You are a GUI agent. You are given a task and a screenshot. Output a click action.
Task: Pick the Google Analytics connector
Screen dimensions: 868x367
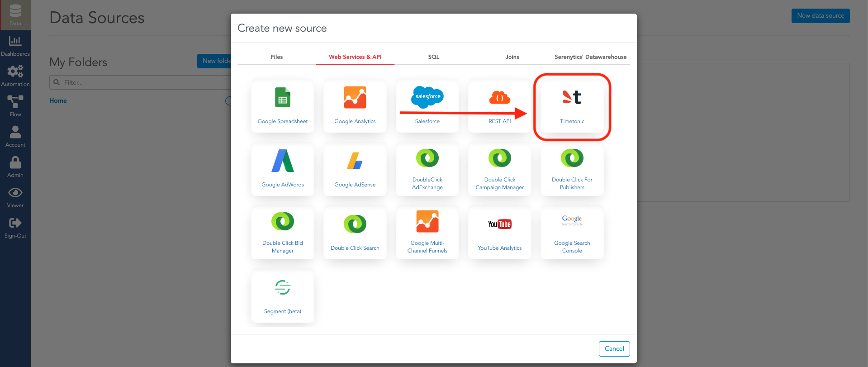(x=355, y=106)
